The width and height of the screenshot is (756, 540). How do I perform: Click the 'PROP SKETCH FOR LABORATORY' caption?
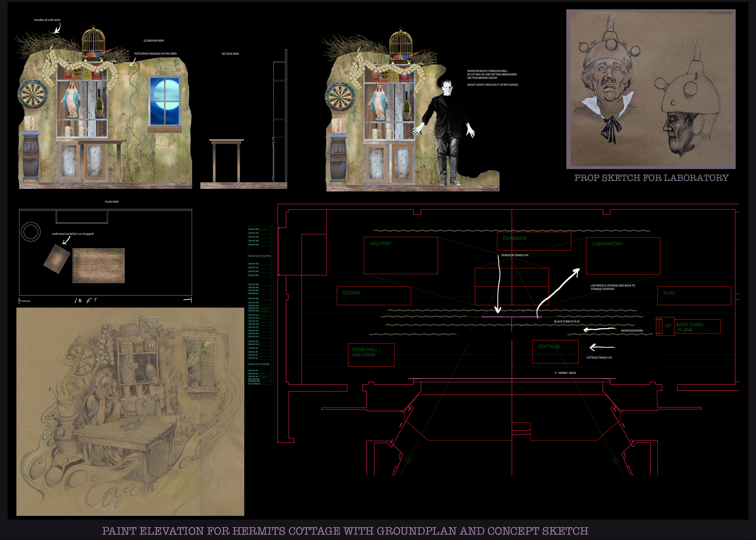652,178
